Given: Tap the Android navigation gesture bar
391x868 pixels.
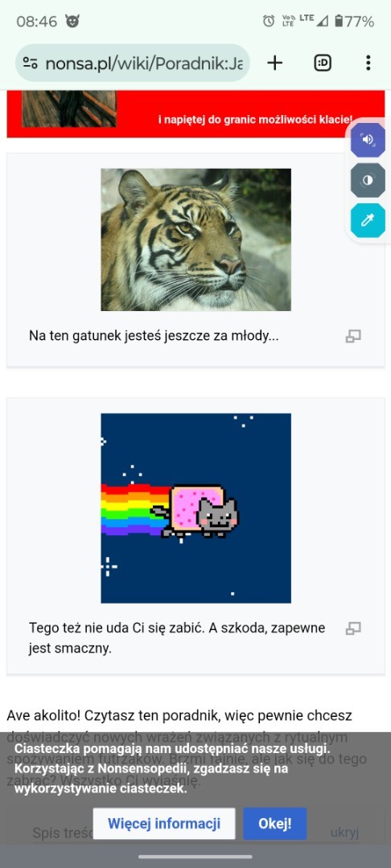Looking at the screenshot, I should pyautogui.click(x=195, y=857).
